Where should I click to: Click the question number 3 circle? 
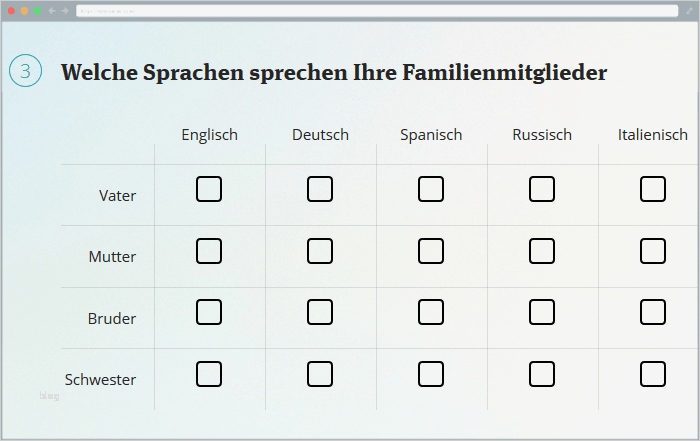pos(25,71)
